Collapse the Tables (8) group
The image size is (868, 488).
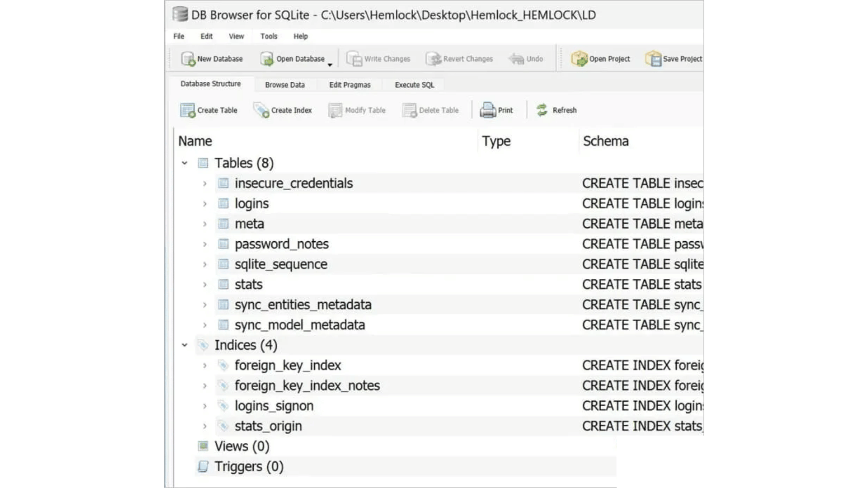pos(184,163)
